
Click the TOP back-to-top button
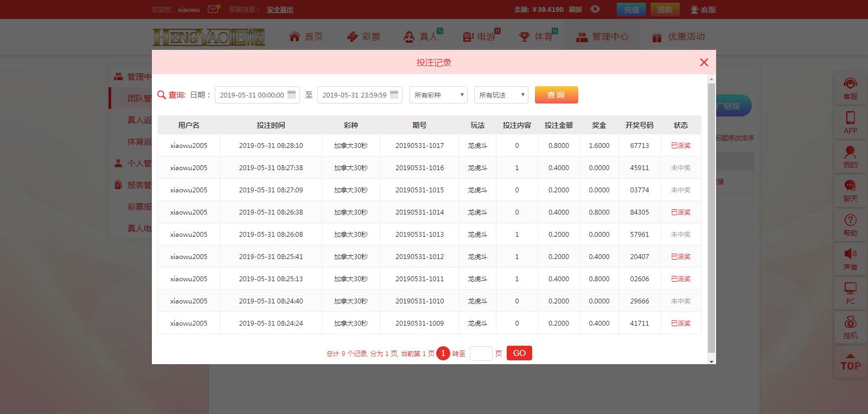[850, 361]
